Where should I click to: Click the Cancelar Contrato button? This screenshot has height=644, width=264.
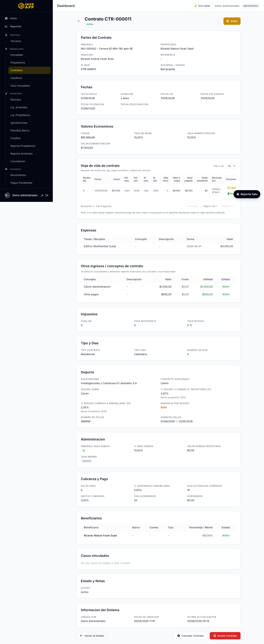(x=190, y=636)
